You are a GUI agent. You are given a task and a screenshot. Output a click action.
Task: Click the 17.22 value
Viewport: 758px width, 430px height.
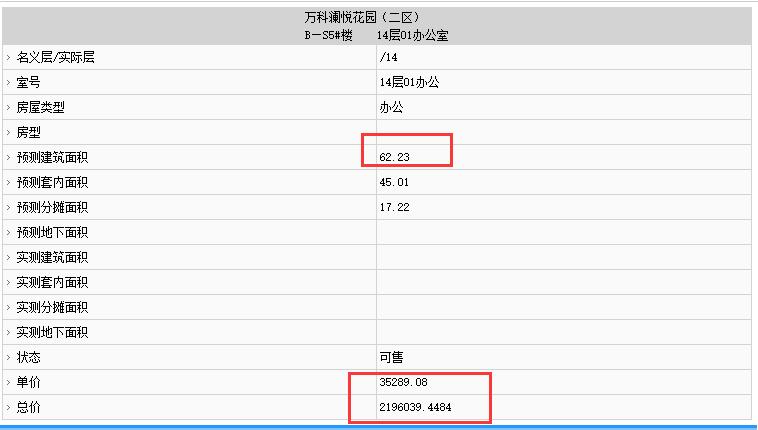(x=394, y=208)
